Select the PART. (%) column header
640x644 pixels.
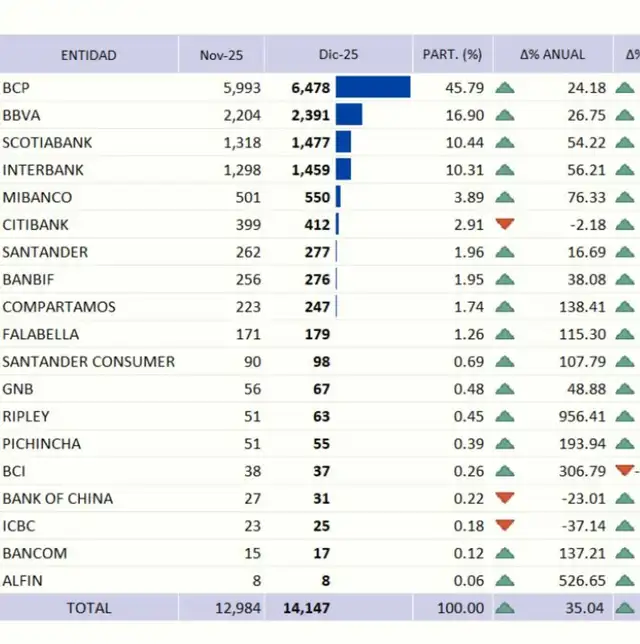(x=452, y=55)
